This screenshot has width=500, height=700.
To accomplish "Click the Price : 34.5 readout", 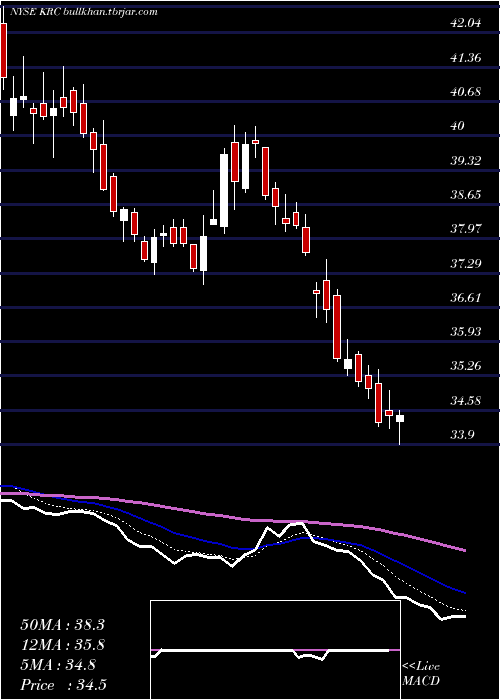I will (63, 685).
